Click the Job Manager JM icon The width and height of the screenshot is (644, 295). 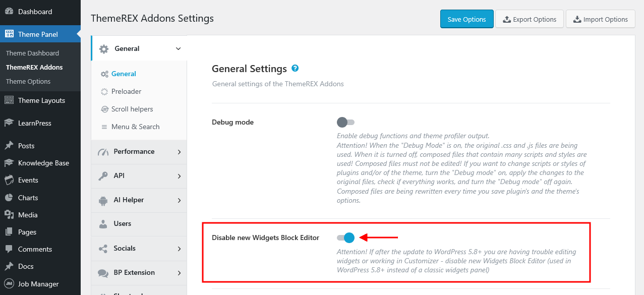9,284
